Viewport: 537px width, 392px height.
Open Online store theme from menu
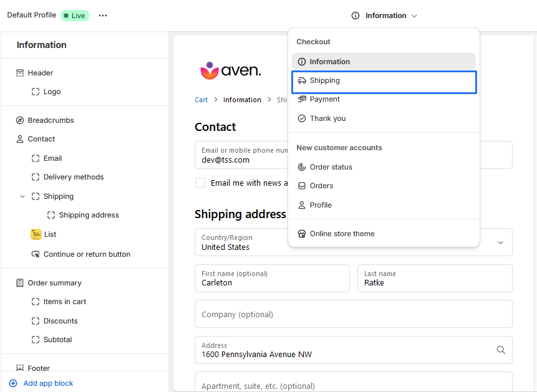pos(342,234)
